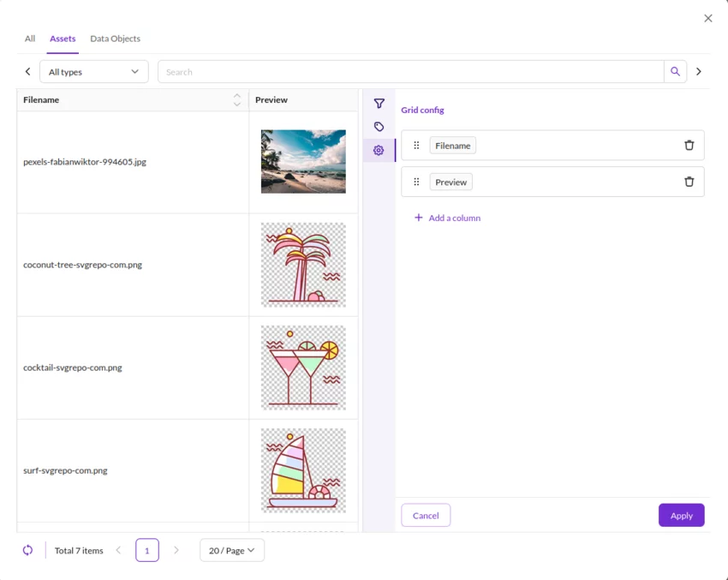This screenshot has height=580, width=728.
Task: Click the magnifier search button
Action: click(675, 72)
